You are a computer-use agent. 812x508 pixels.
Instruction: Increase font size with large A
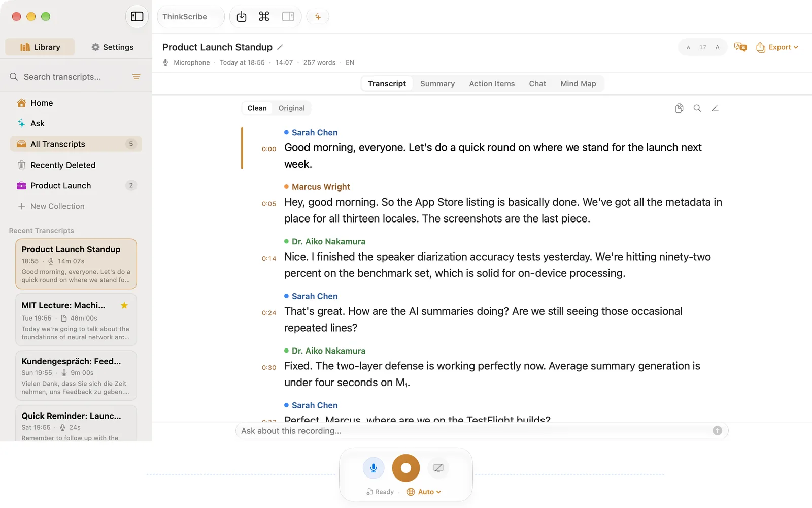(x=717, y=47)
